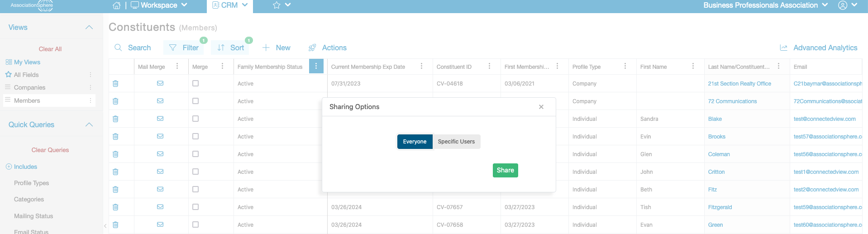Check Merge box for 21st Section Realty Office
This screenshot has height=234, width=868.
(x=196, y=83)
